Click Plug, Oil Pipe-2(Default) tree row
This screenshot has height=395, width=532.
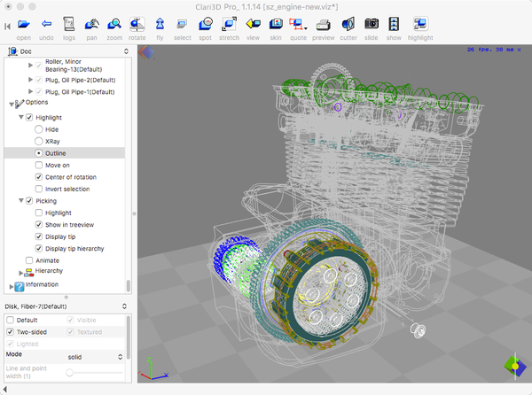coord(81,80)
